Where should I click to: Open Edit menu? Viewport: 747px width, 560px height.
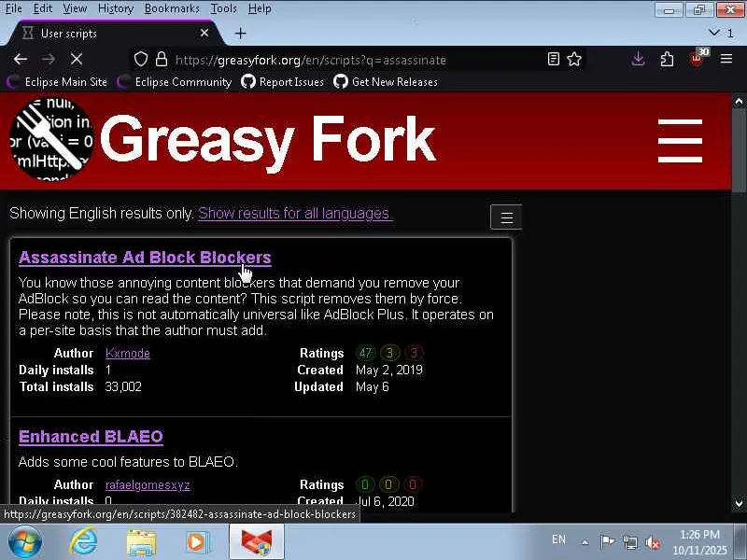[x=42, y=8]
